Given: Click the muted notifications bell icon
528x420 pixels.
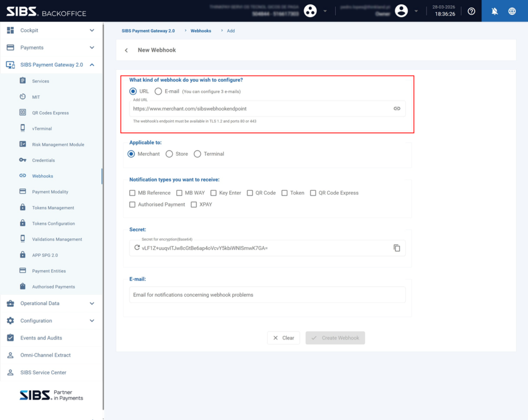Looking at the screenshot, I should pos(494,11).
